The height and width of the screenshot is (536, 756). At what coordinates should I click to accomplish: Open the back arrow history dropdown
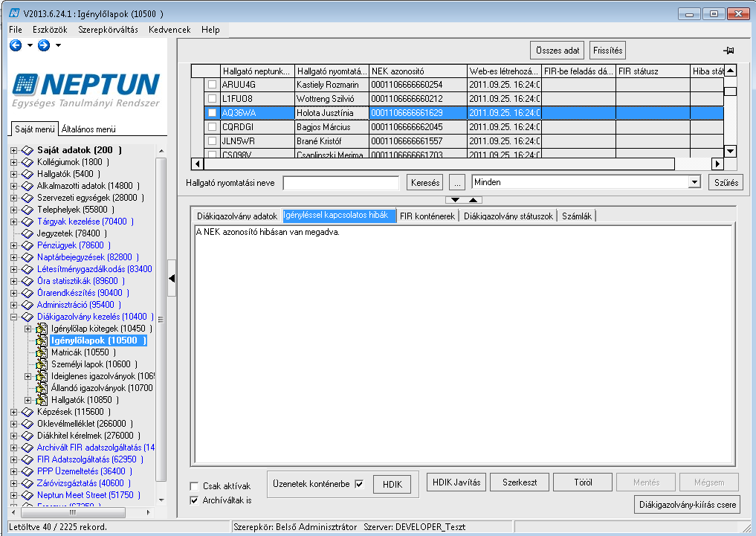click(x=30, y=45)
